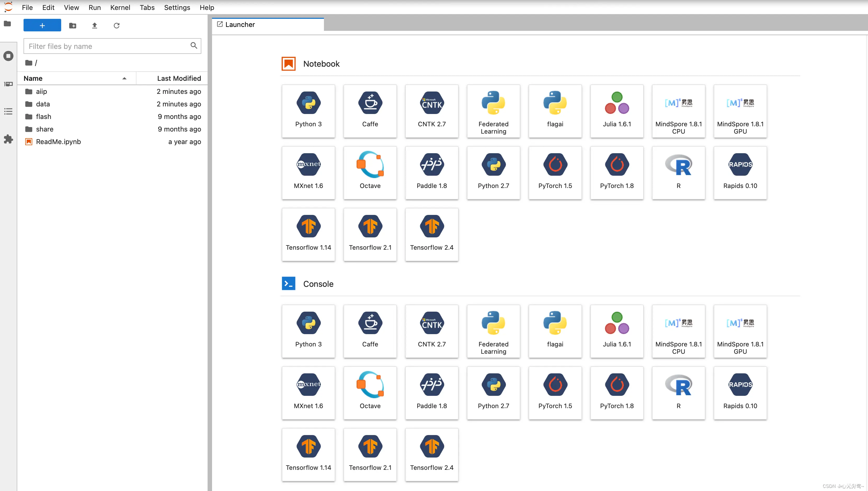Launch a Rapids 0.10 notebook
Screen dimensions: 868x491
coord(740,173)
